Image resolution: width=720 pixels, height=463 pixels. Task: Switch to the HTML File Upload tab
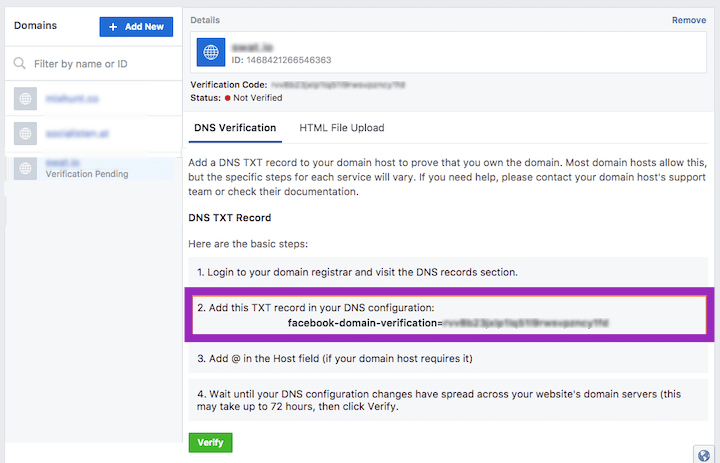342,128
